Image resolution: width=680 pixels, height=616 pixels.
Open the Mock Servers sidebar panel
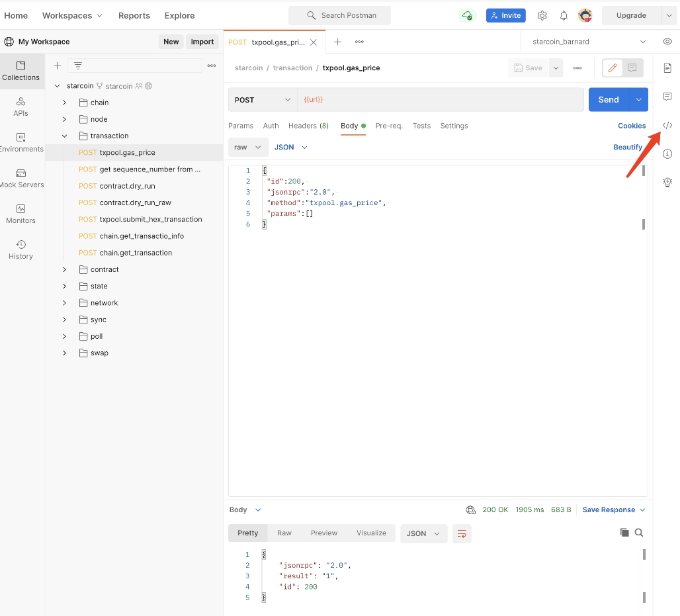[x=21, y=178]
